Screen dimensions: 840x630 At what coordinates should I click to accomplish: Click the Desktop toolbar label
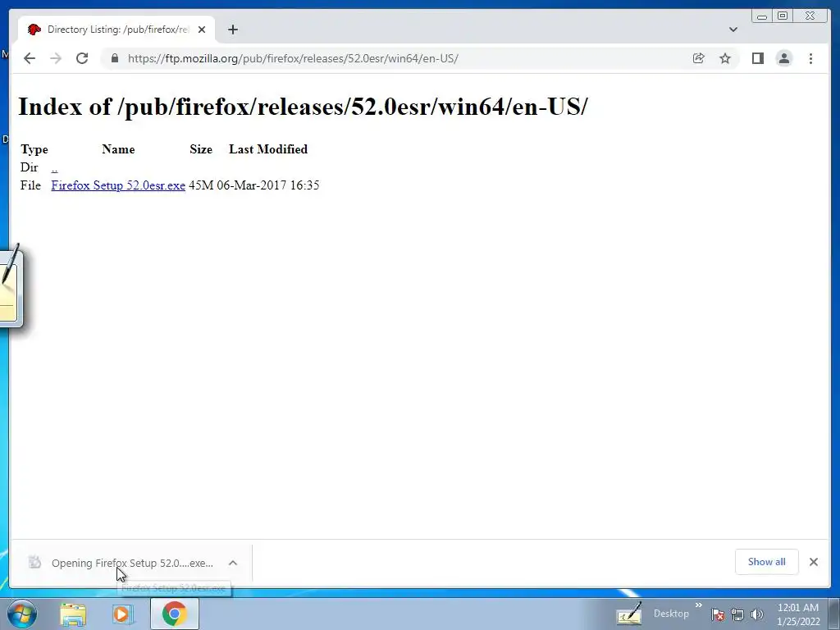tap(671, 614)
